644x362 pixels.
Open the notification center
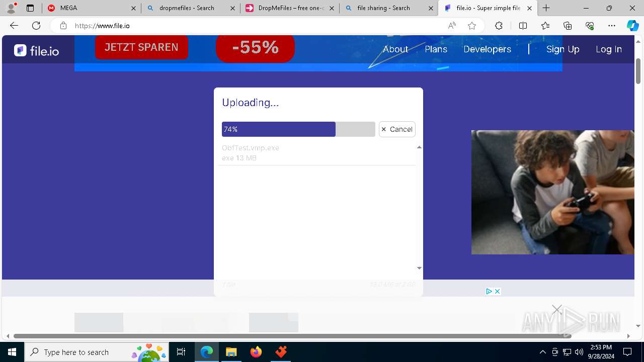point(627,352)
